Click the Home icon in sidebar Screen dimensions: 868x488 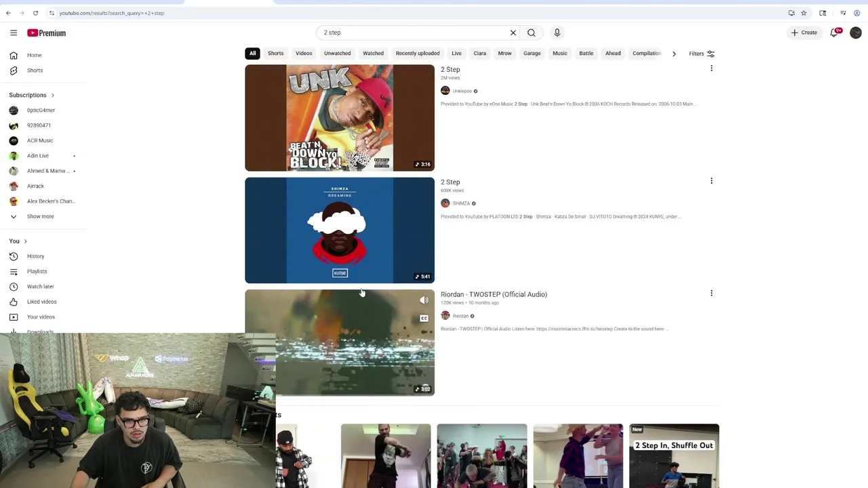14,55
